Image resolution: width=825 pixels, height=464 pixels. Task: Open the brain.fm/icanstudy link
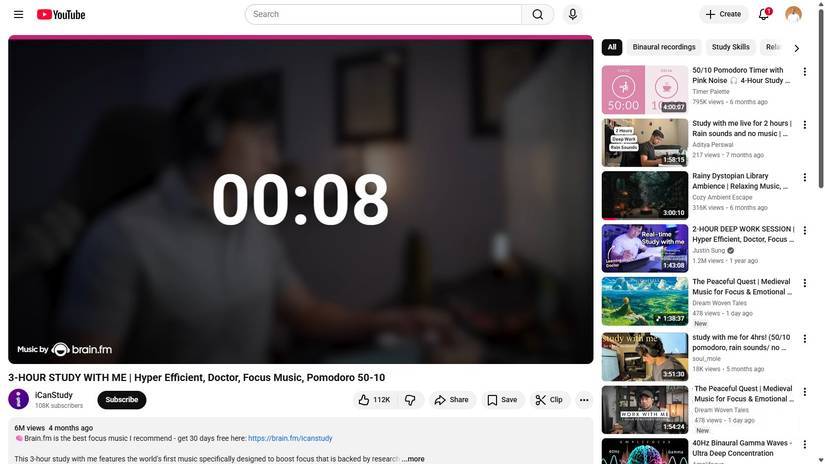click(290, 438)
